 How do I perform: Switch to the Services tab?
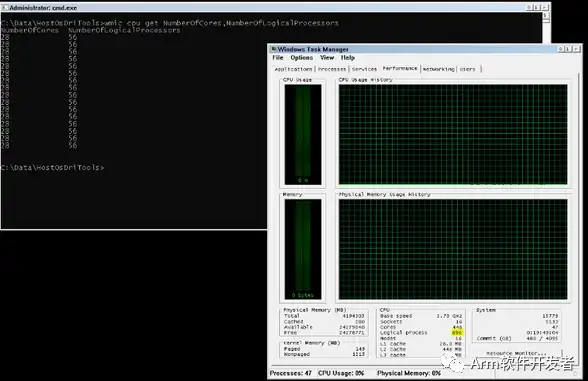[364, 69]
